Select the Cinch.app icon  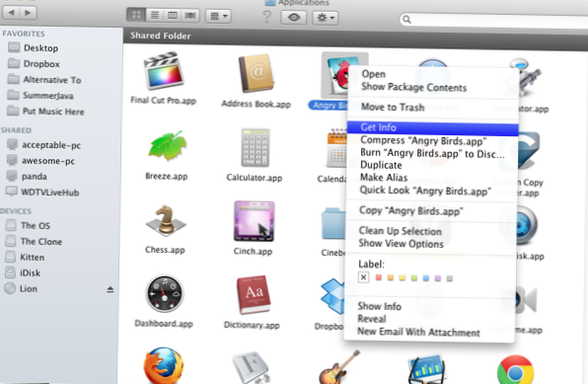point(254,221)
